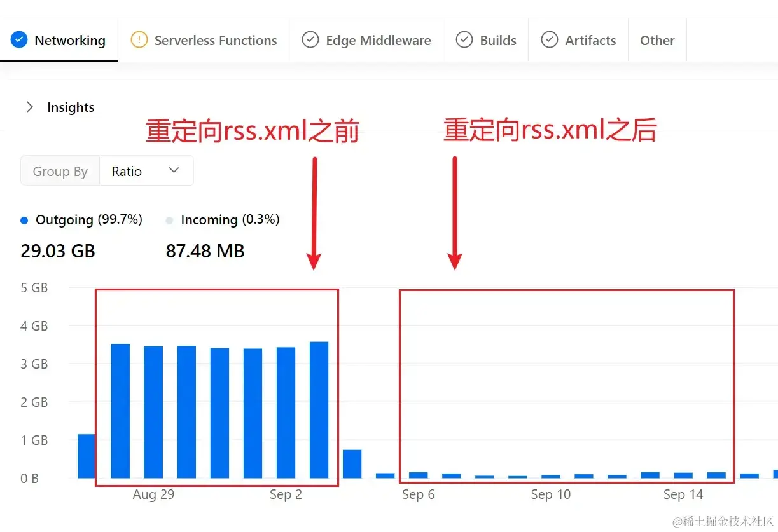Open the Edge Middleware tab
The image size is (778, 532).
[366, 40]
